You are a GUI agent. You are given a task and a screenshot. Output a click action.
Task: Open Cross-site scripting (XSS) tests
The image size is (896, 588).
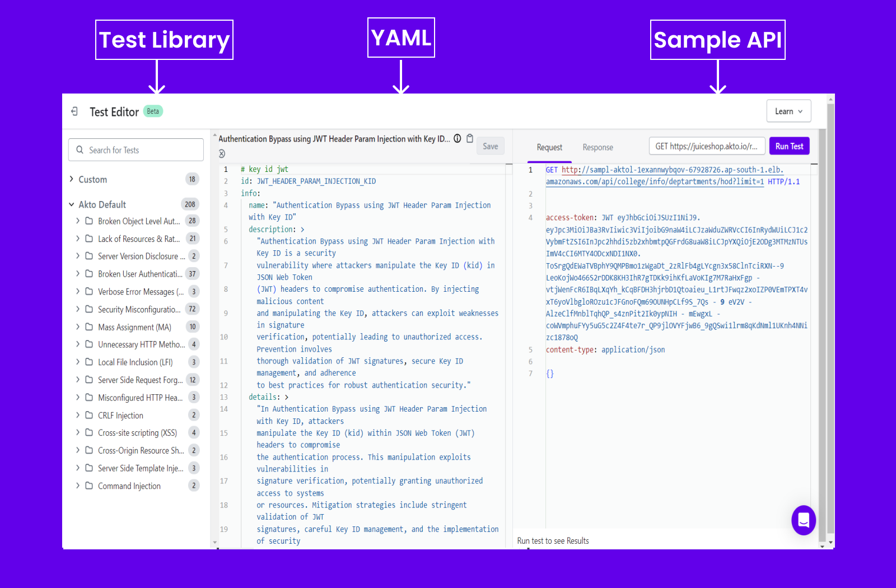coord(137,433)
